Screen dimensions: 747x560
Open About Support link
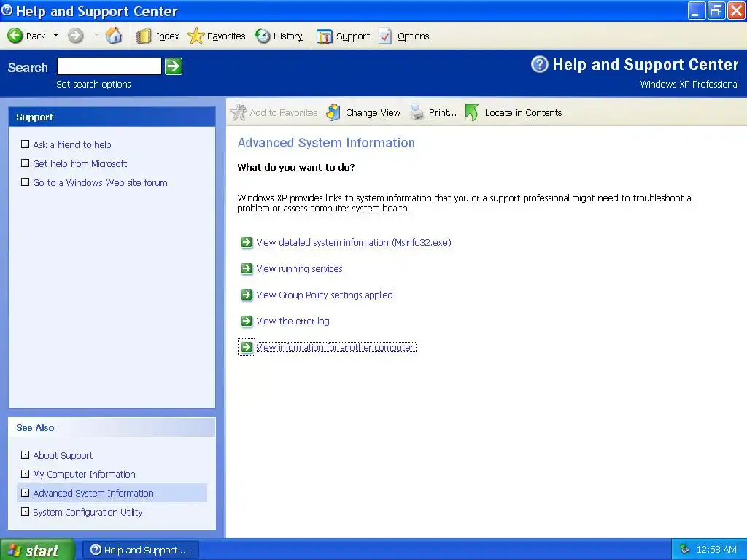pos(63,455)
